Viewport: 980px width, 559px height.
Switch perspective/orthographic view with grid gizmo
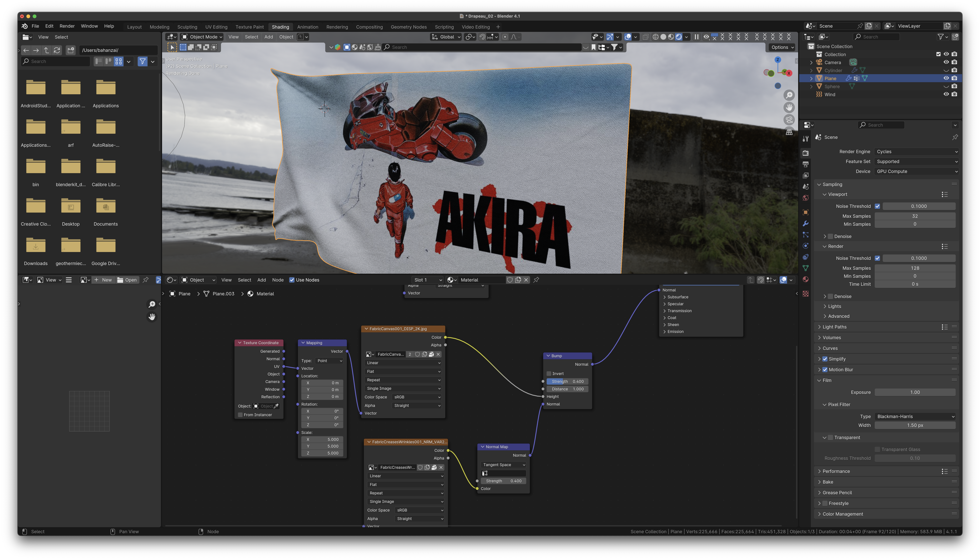(x=789, y=132)
